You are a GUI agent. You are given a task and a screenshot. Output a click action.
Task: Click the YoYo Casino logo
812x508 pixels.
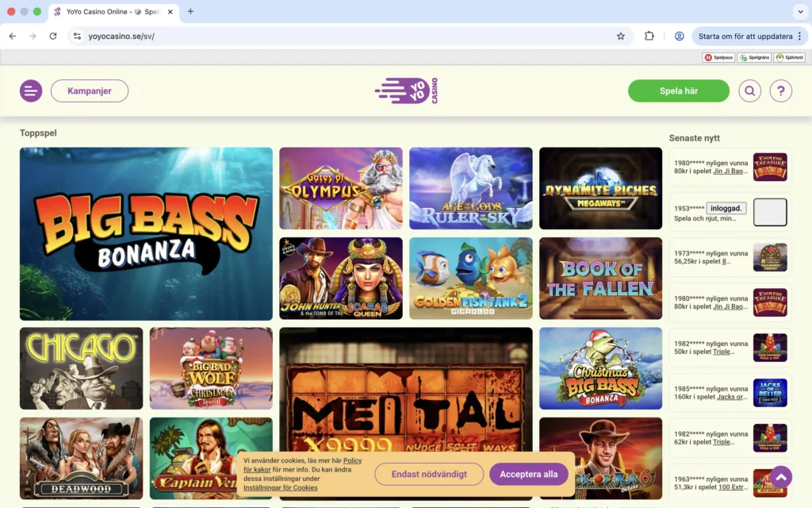[406, 90]
